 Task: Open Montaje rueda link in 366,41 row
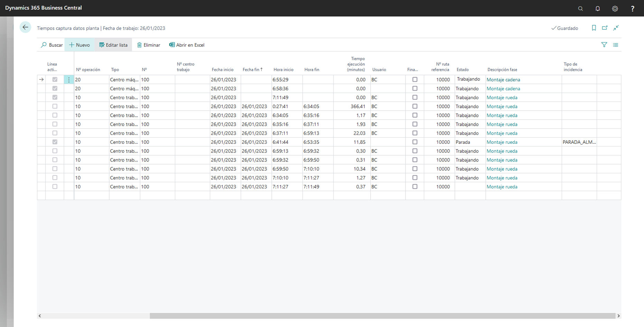click(502, 106)
